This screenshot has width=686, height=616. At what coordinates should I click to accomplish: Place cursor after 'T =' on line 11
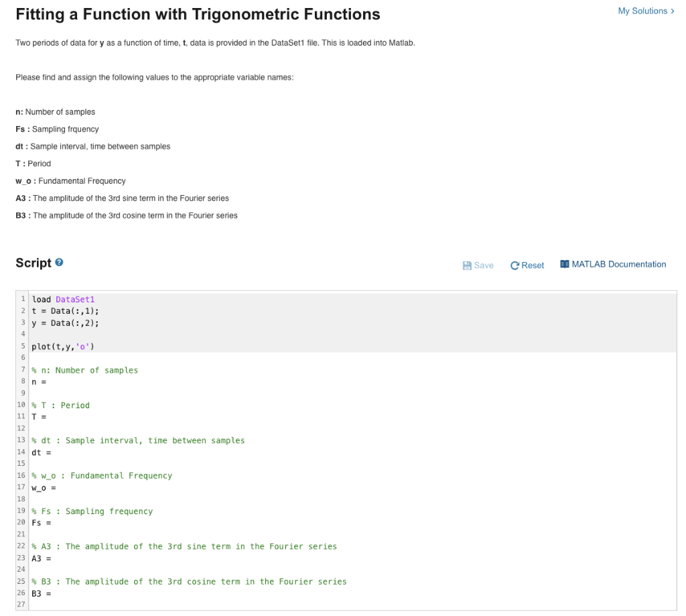tap(50, 416)
